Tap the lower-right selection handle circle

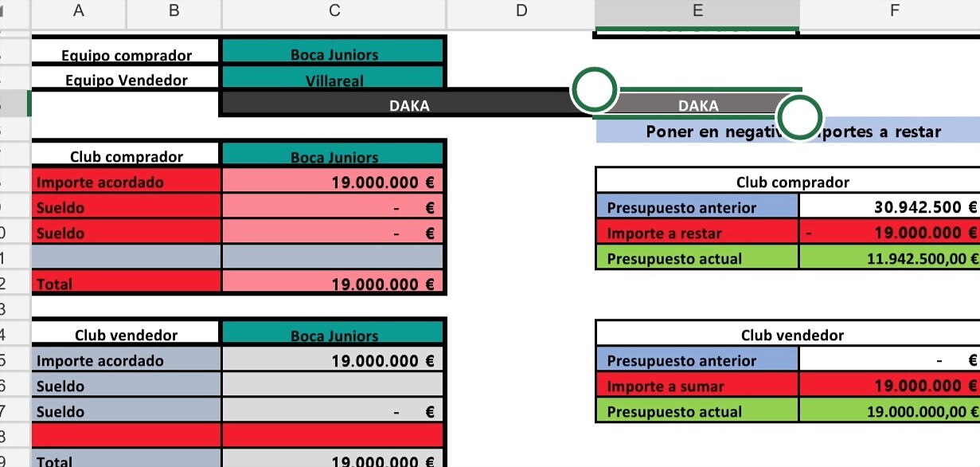click(798, 117)
